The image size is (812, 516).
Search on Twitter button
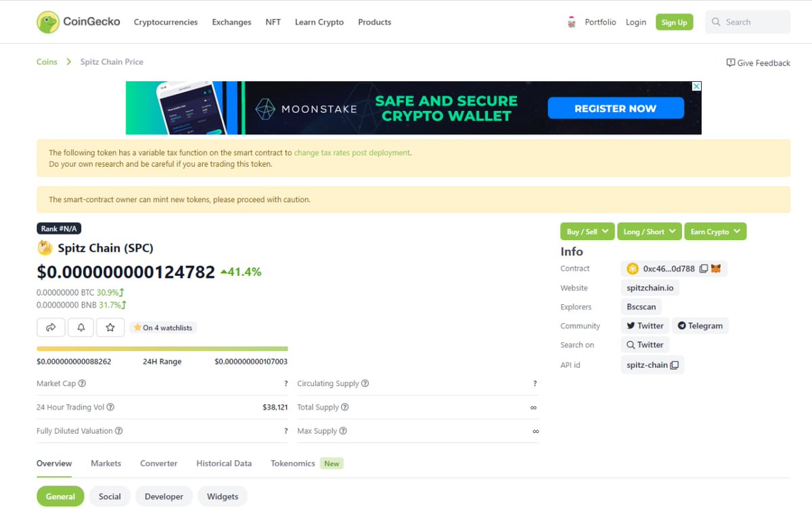645,345
